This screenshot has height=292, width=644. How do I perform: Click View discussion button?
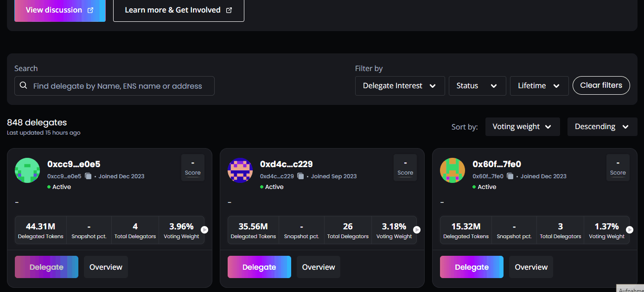point(60,10)
